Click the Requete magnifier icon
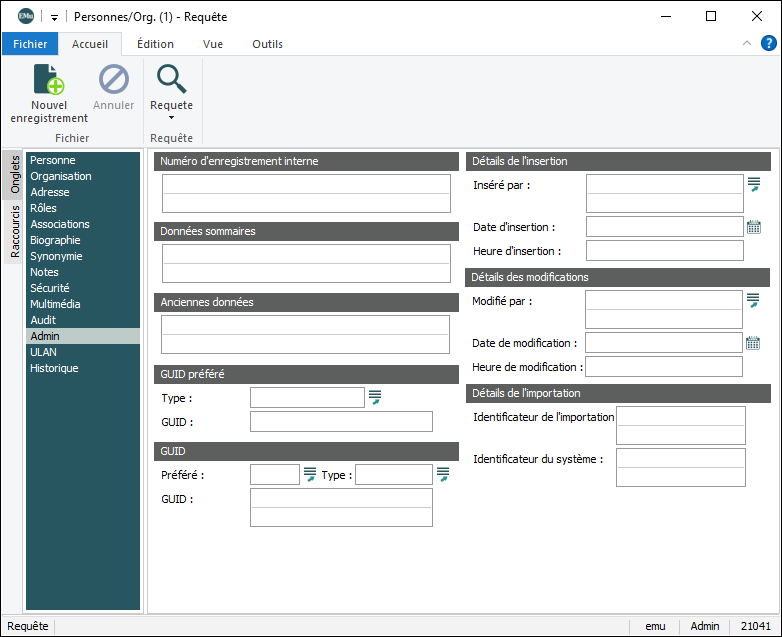782x637 pixels. [171, 80]
